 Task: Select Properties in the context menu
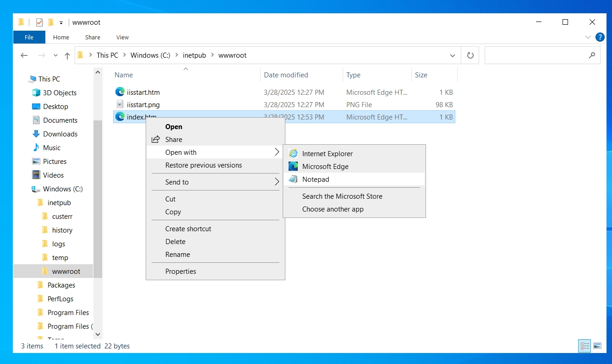click(180, 272)
